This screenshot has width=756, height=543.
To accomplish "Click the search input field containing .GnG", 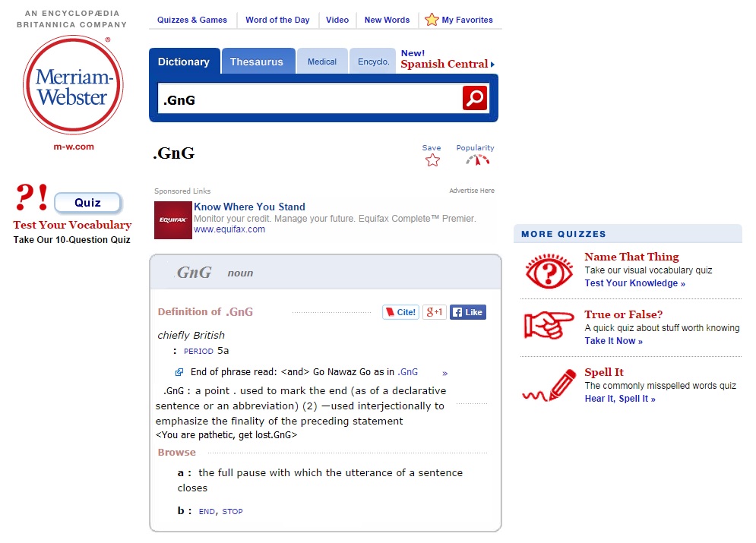I will click(x=308, y=99).
